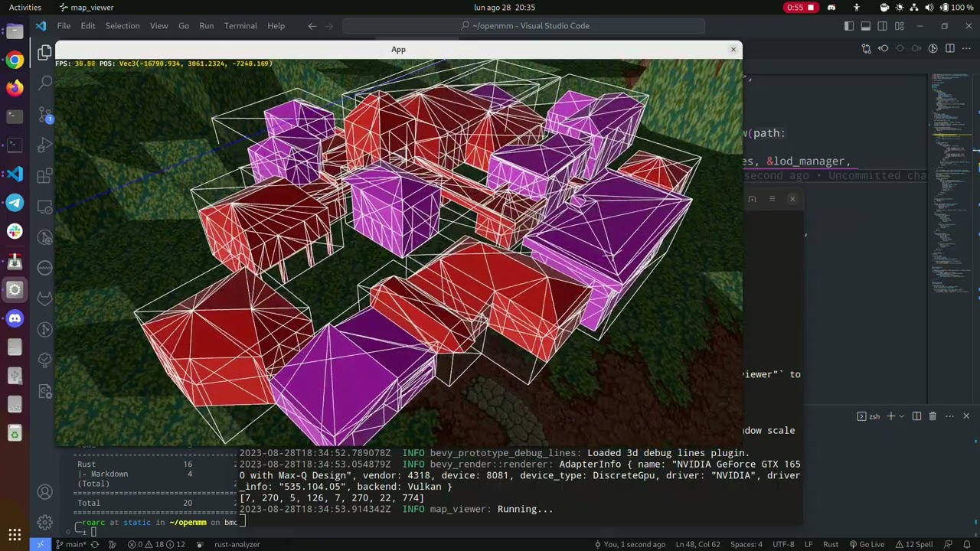Click 12 Spell checker status item

pyautogui.click(x=913, y=544)
